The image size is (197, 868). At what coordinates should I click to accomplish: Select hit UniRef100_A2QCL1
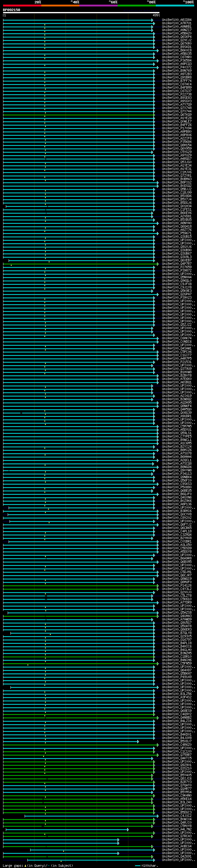(176, 460)
